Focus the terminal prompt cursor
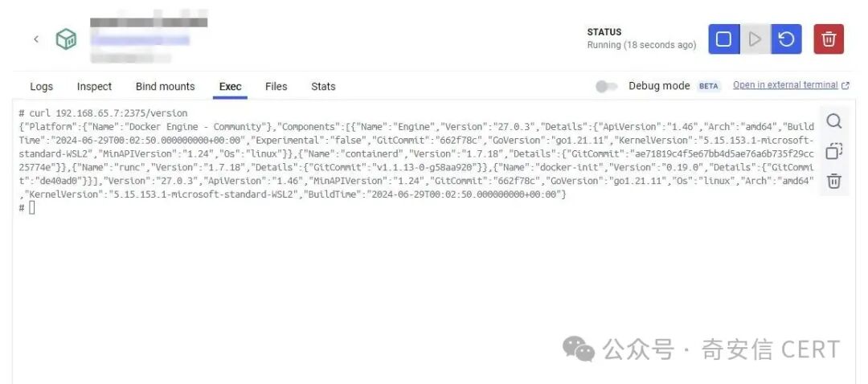Screen dimensions: 868x384 pos(31,207)
